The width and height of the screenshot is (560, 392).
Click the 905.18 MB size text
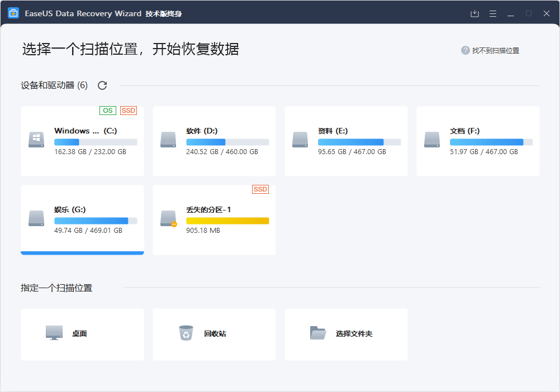coord(203,231)
